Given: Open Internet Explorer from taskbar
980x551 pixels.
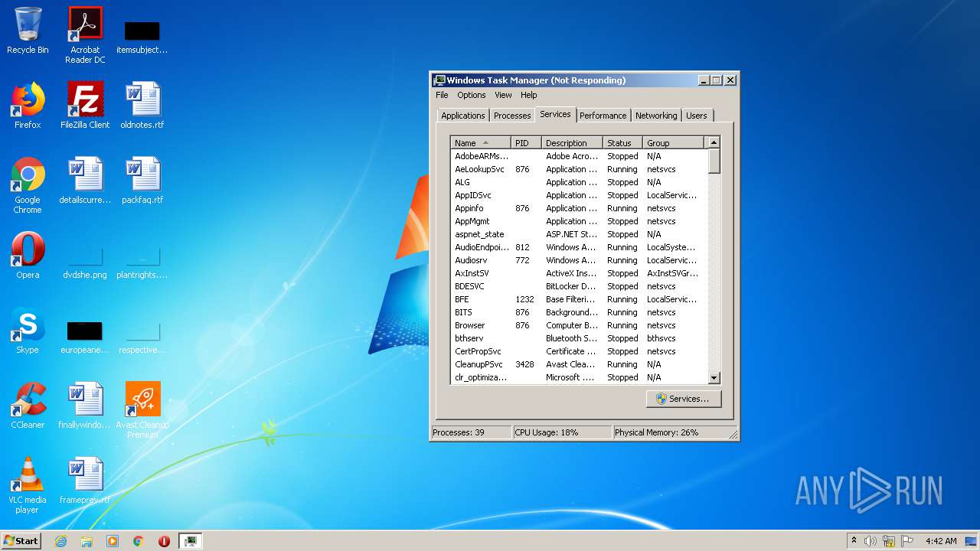Looking at the screenshot, I should pyautogui.click(x=60, y=541).
